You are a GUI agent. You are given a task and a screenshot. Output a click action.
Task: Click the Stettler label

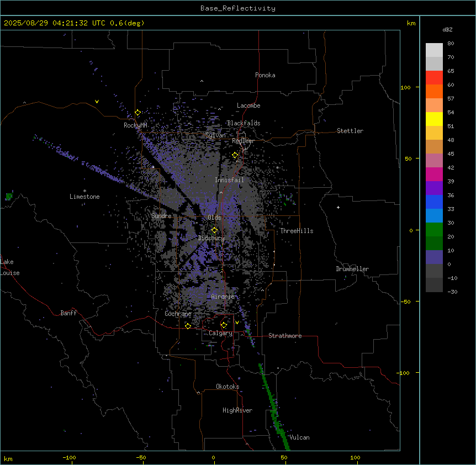tap(350, 131)
